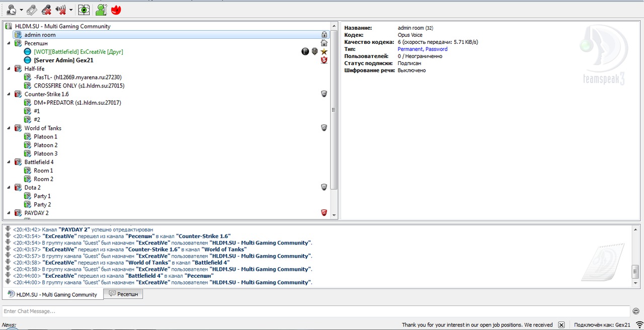Screen dimensions: 644x330
Task: Collapse the World of Tanks channel tree
Action: pos(9,128)
